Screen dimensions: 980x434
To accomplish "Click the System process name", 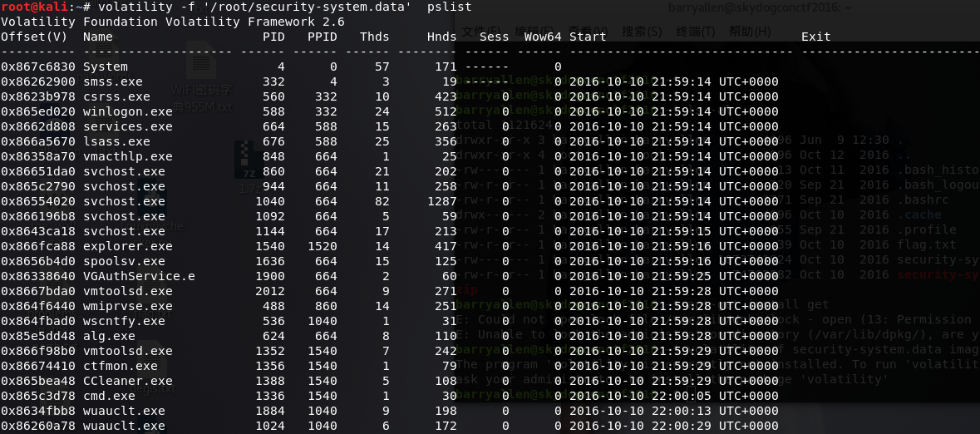I will click(105, 67).
